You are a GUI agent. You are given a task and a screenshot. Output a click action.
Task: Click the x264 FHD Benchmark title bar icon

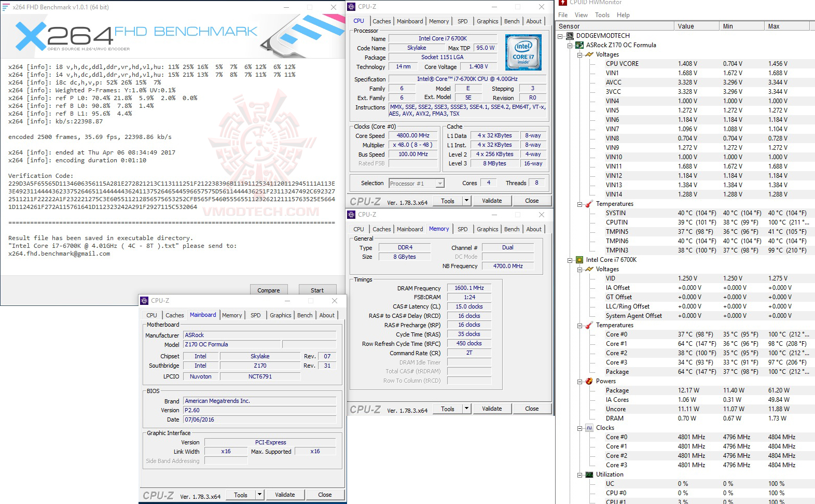pyautogui.click(x=6, y=7)
